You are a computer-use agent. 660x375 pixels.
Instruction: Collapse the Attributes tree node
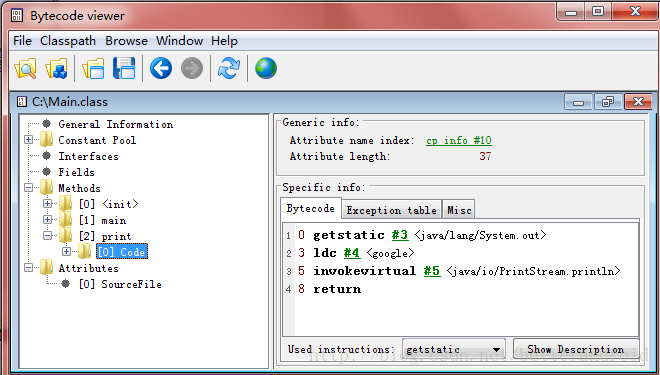[x=28, y=267]
